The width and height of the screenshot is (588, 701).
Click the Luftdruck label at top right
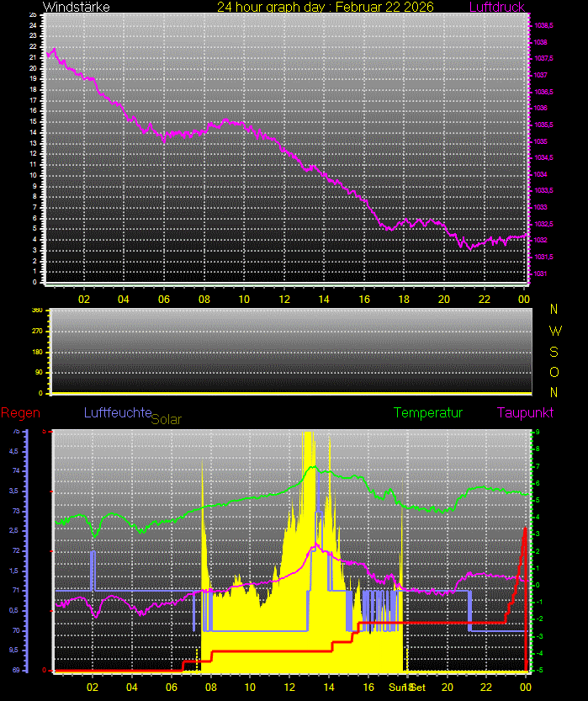click(496, 8)
